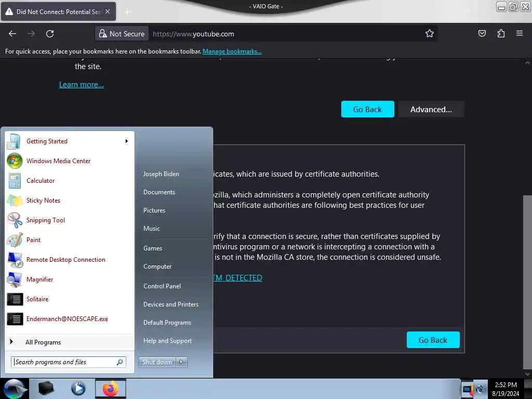Select the Did Not Connect tab
Image resolution: width=532 pixels, height=399 pixels.
[58, 11]
